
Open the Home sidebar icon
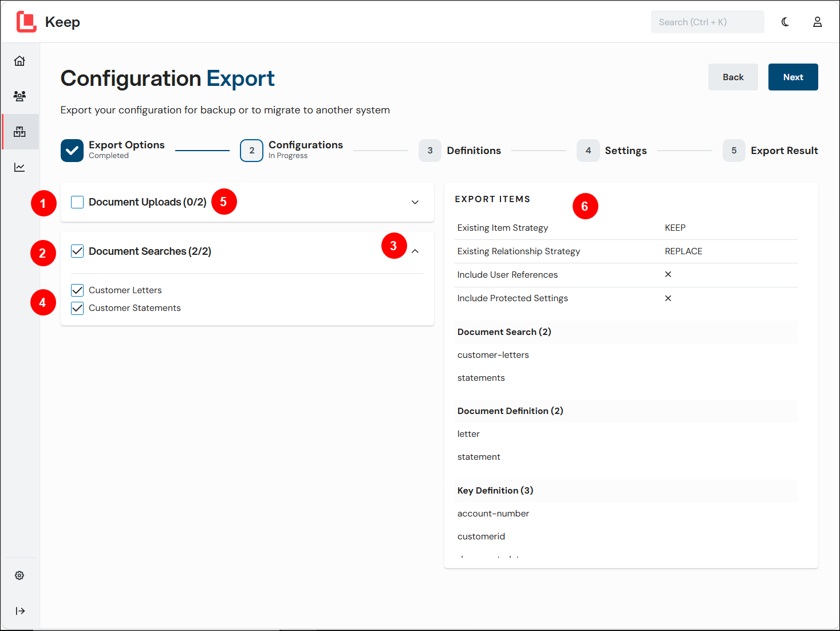pos(19,61)
